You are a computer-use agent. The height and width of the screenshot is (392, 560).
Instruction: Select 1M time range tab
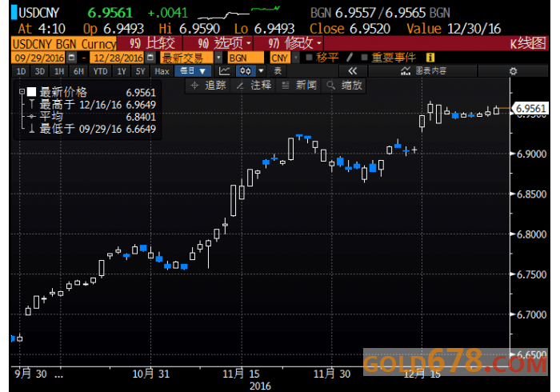point(59,71)
